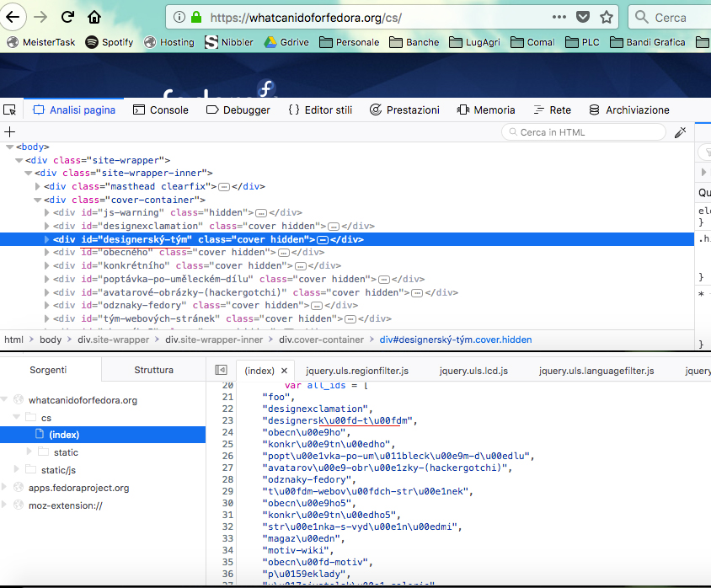The image size is (711, 588).
Task: Switch to Archiviazione tab
Action: [x=629, y=110]
